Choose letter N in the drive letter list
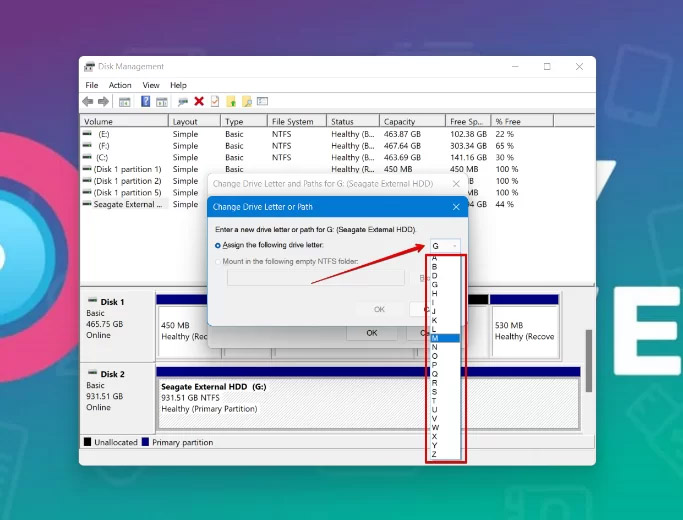The height and width of the screenshot is (520, 683). (x=445, y=347)
